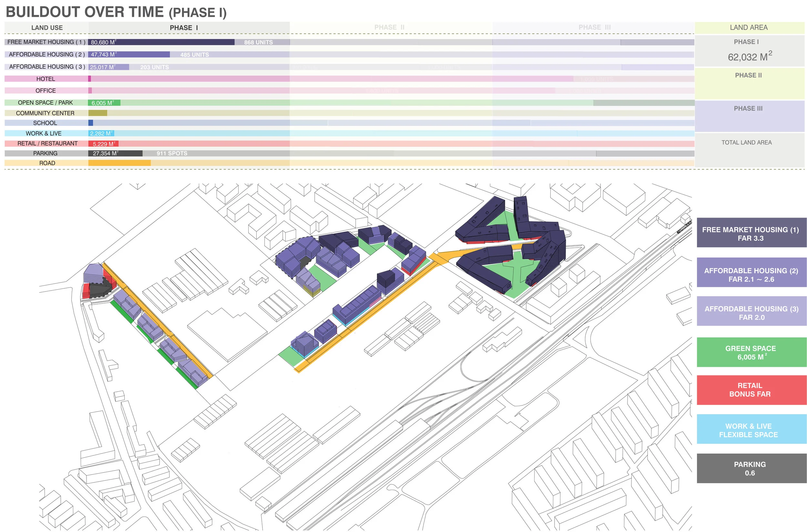The image size is (807, 532).
Task: Click the 'AFFORDABLE HOUSING ( 3 )' row label
Action: click(x=46, y=67)
